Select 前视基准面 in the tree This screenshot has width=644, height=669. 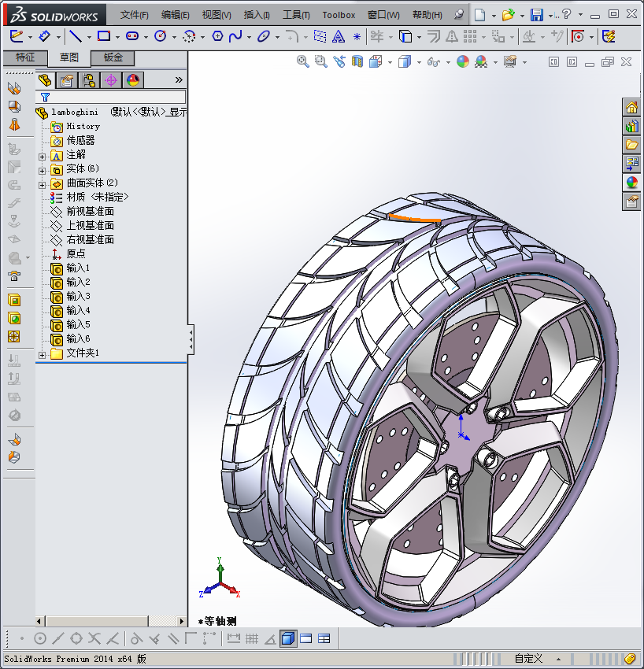coord(90,211)
